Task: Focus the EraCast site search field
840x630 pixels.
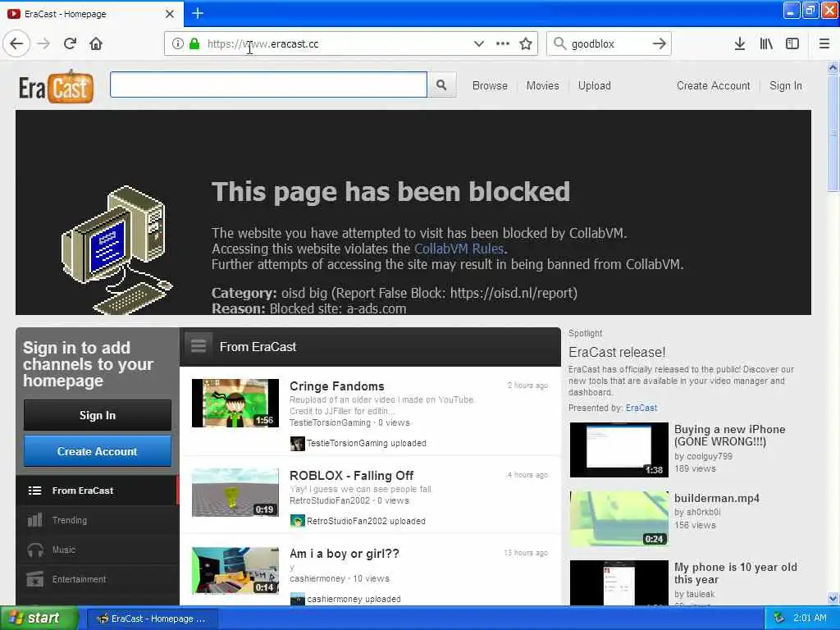Action: tap(268, 84)
